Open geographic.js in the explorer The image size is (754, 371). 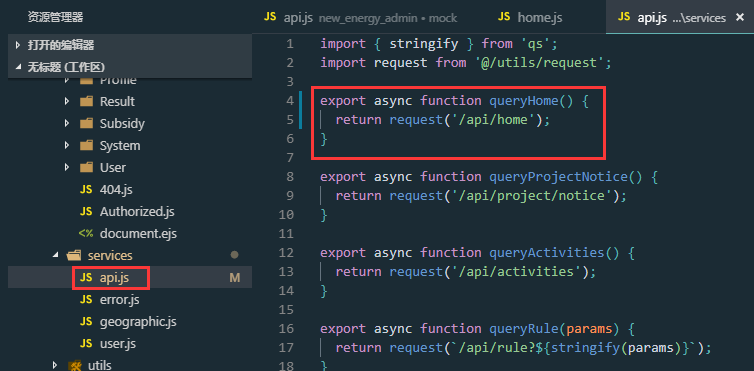pyautogui.click(x=138, y=322)
